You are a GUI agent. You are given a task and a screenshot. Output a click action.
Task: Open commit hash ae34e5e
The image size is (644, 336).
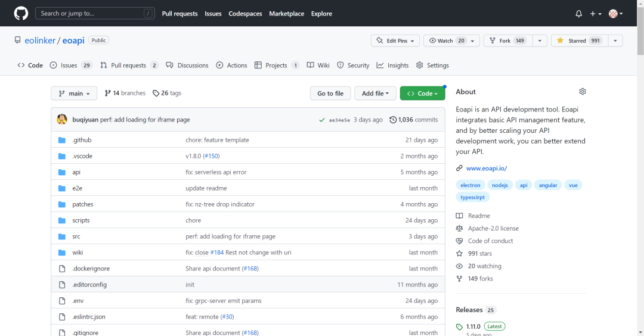[x=339, y=120]
